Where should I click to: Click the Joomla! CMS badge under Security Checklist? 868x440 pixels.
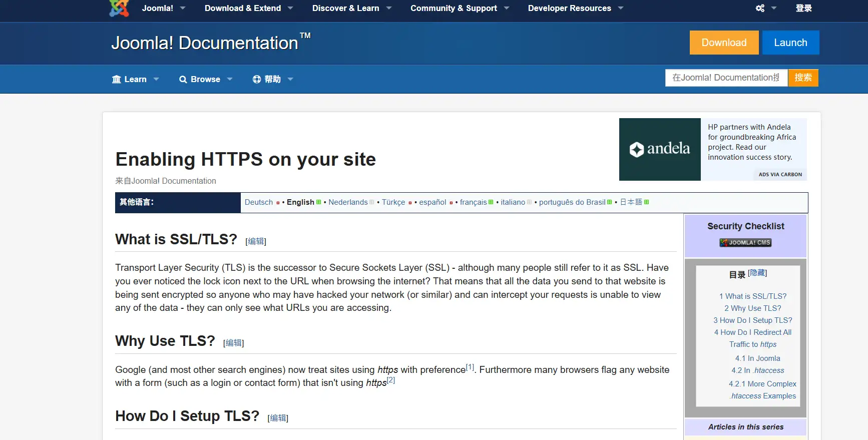(x=745, y=242)
